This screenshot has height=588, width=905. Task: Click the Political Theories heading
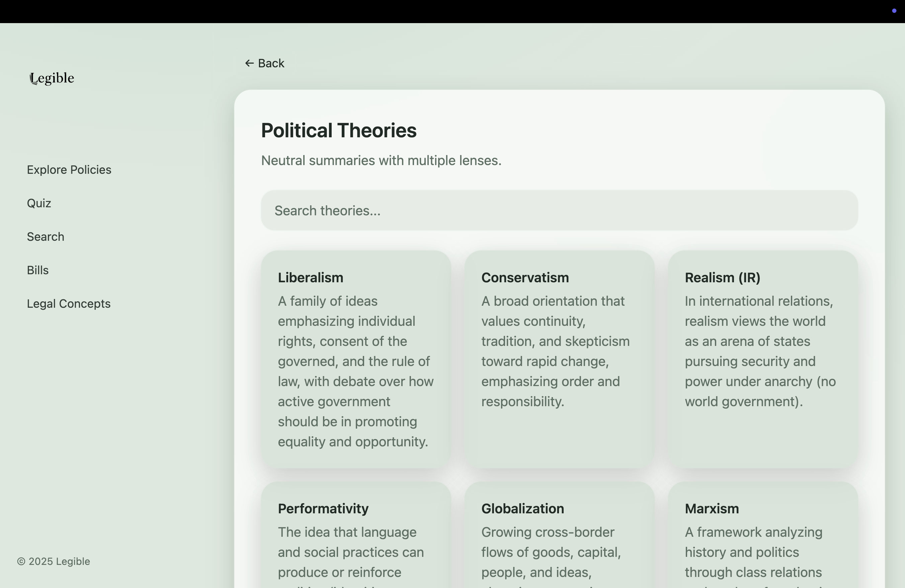click(x=338, y=131)
